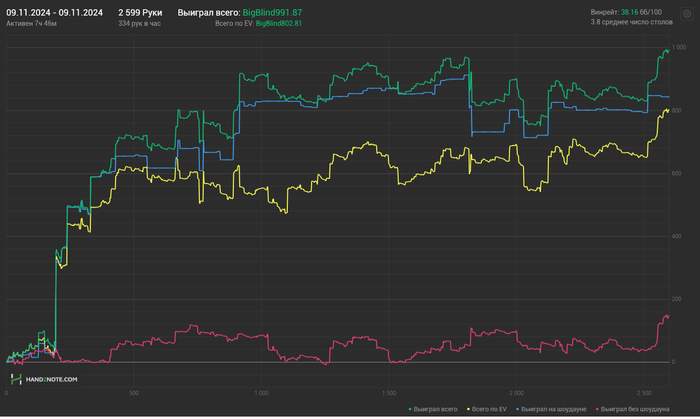The height and width of the screenshot is (419, 700).
Task: Click the total won value BigBlind991.87
Action: [272, 12]
